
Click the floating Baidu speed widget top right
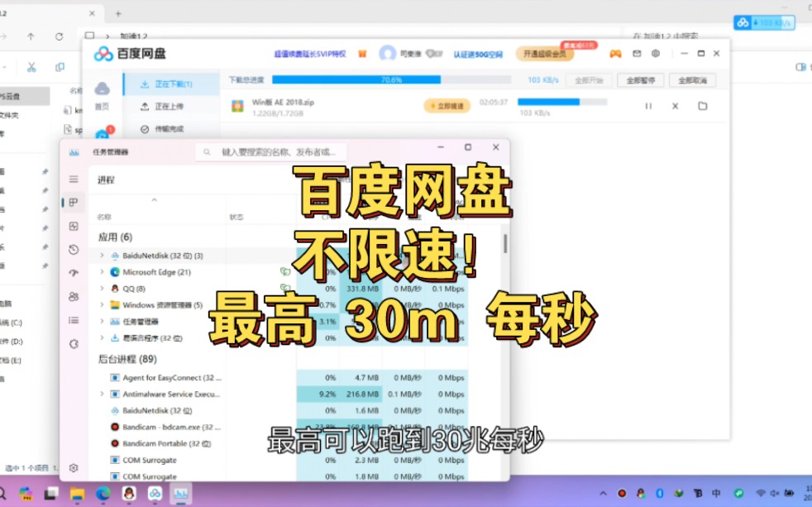click(x=764, y=23)
